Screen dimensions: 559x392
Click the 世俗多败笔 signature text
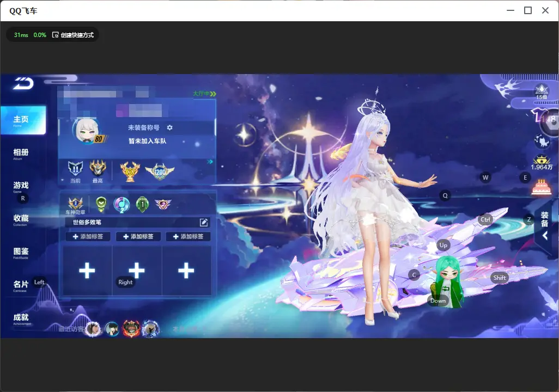click(87, 222)
